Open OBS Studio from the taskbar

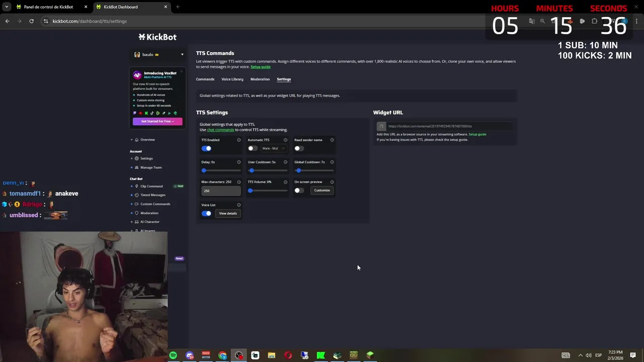pos(239,355)
